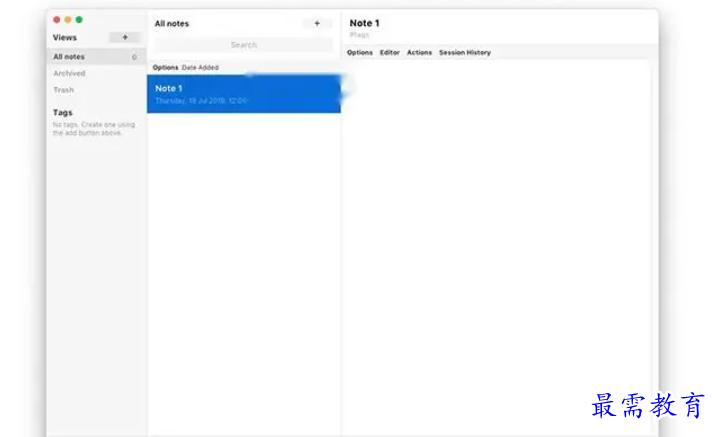Image resolution: width=713 pixels, height=437 pixels.
Task: Add a new view with Views plus button
Action: click(x=125, y=37)
